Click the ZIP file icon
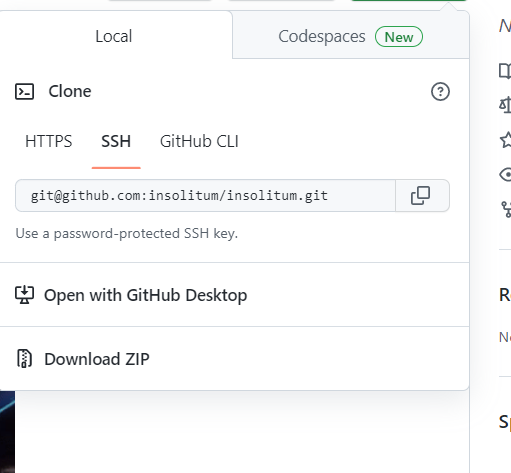 click(24, 359)
